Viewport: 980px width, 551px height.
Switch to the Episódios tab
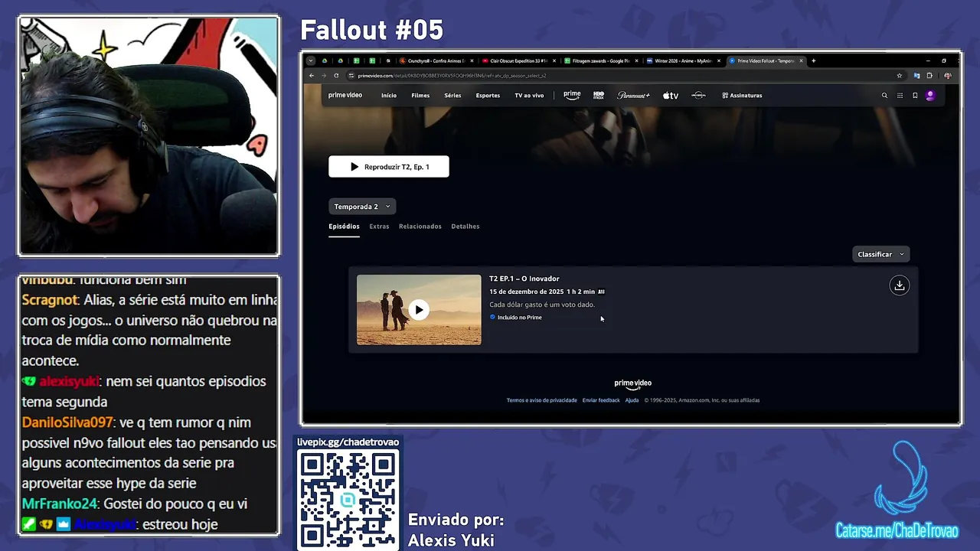(x=344, y=227)
